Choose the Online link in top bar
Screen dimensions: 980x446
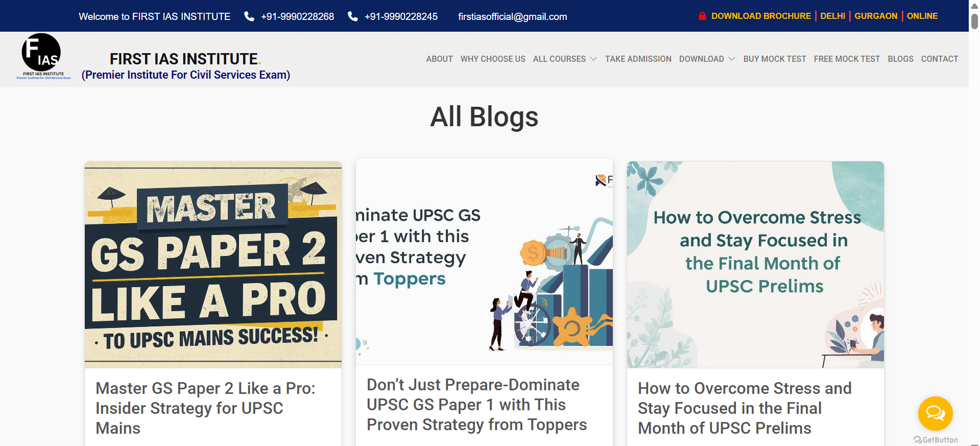(x=922, y=16)
